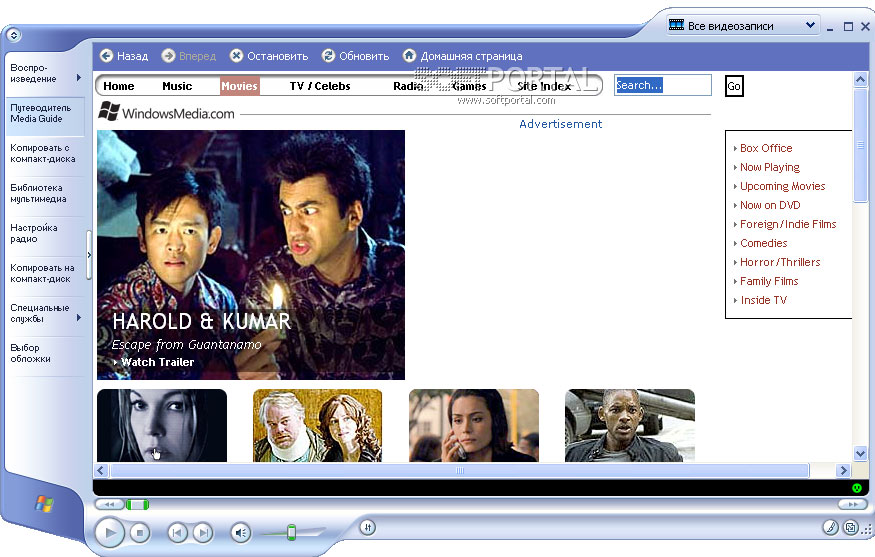Screen dimensions: 875x557
Task: Click the green seek bar handle
Action: click(x=137, y=505)
